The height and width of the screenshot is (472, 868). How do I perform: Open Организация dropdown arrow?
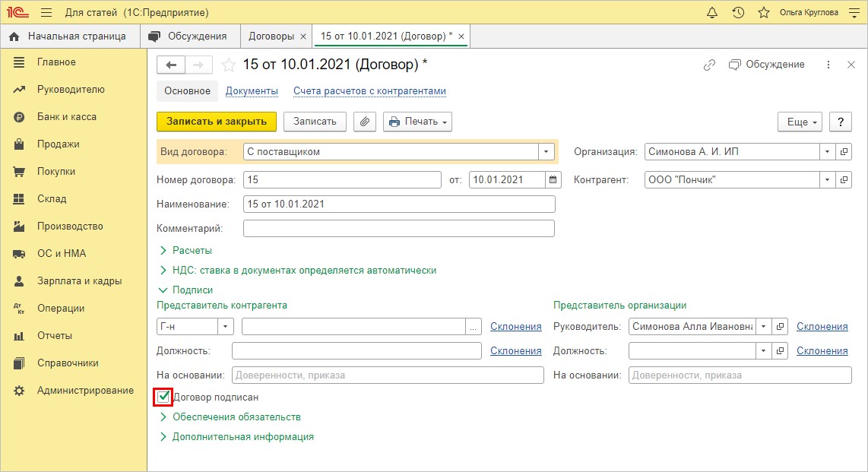pyautogui.click(x=827, y=151)
